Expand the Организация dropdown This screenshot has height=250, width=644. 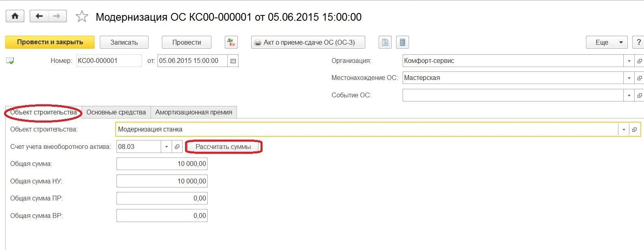[629, 61]
